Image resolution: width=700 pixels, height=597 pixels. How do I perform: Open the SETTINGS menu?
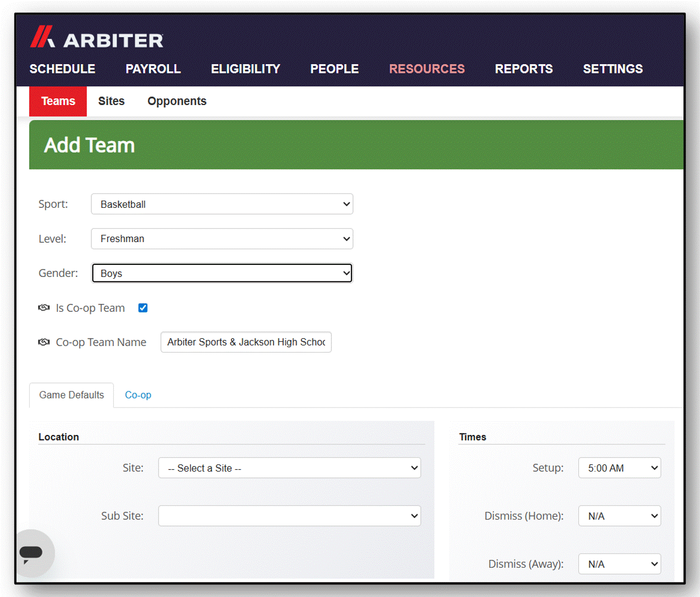[613, 69]
